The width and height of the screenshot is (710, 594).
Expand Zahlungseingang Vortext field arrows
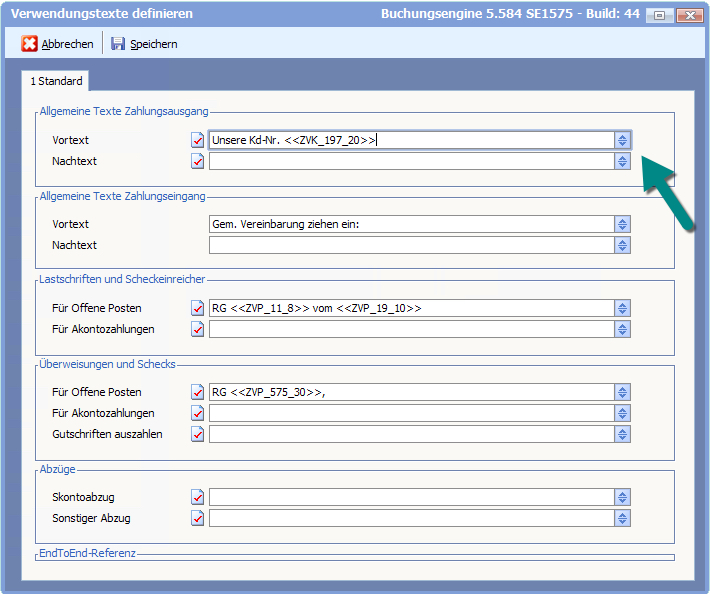[622, 225]
